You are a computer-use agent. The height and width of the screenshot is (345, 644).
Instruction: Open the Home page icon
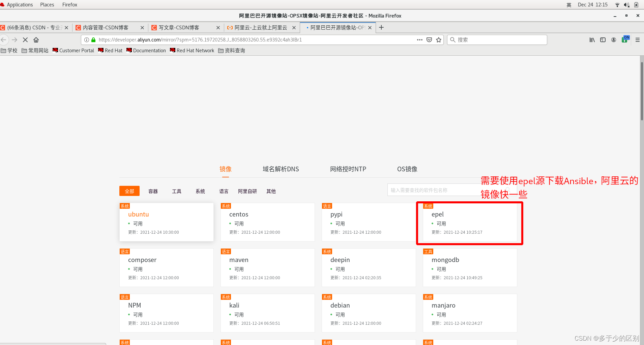tap(36, 40)
